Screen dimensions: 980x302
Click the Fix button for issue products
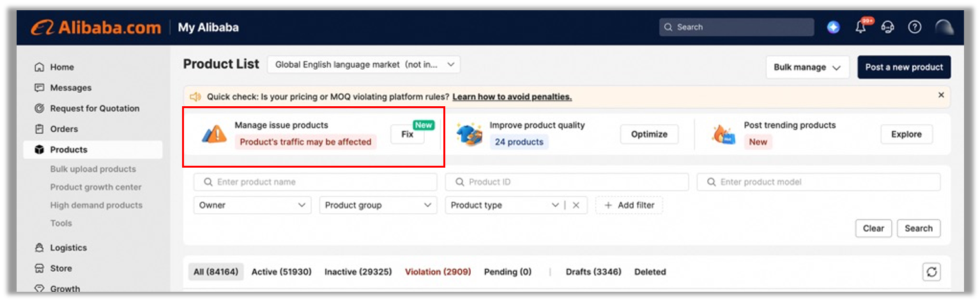click(408, 134)
